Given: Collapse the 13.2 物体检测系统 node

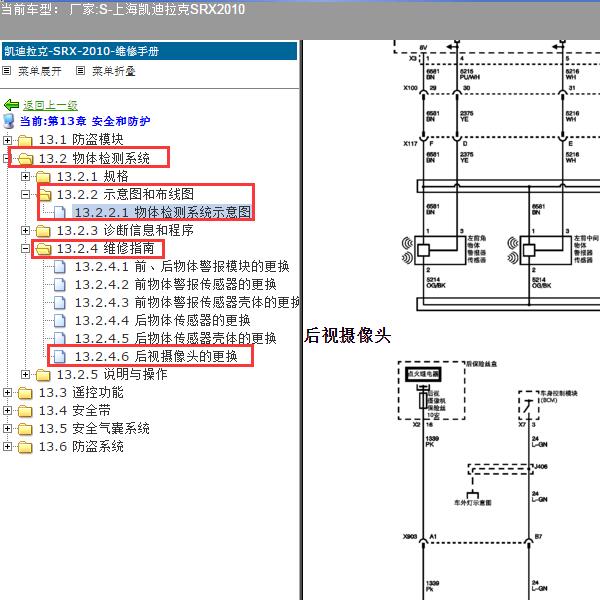Looking at the screenshot, I should coord(6,158).
